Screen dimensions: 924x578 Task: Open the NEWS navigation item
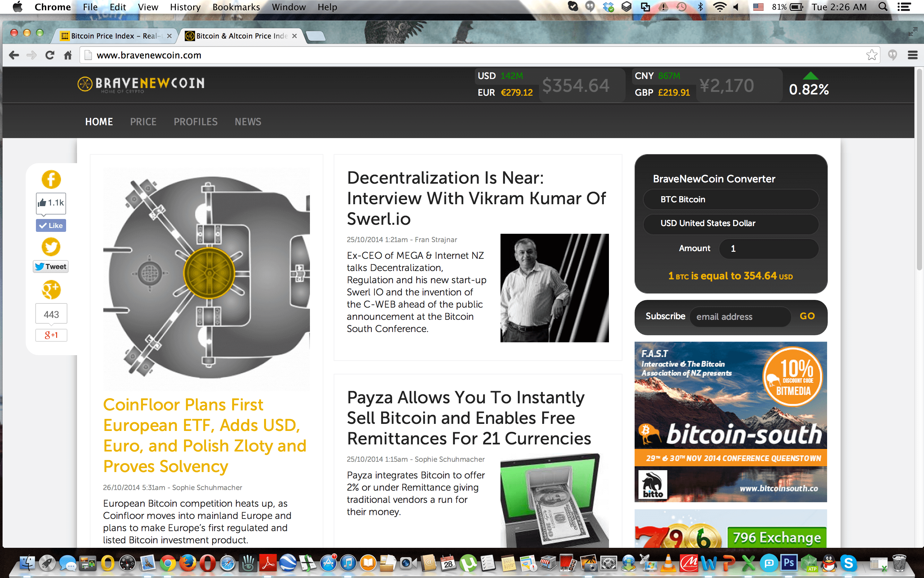click(248, 122)
